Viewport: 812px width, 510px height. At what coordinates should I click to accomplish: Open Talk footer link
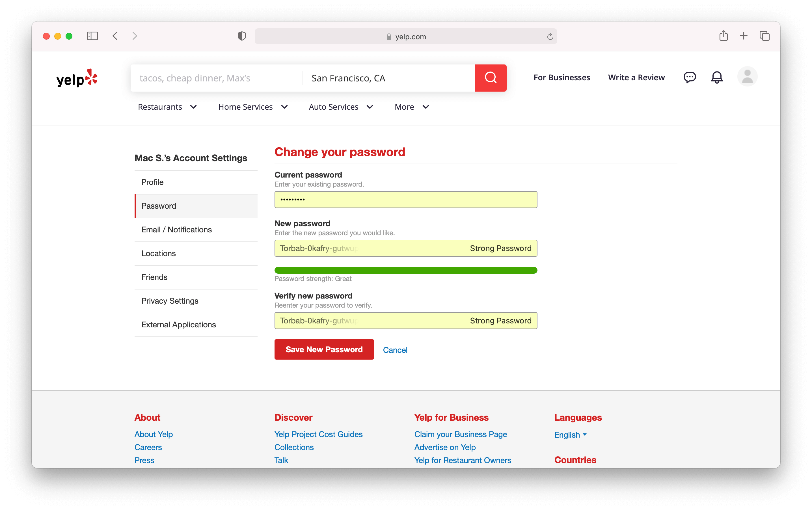pos(281,460)
